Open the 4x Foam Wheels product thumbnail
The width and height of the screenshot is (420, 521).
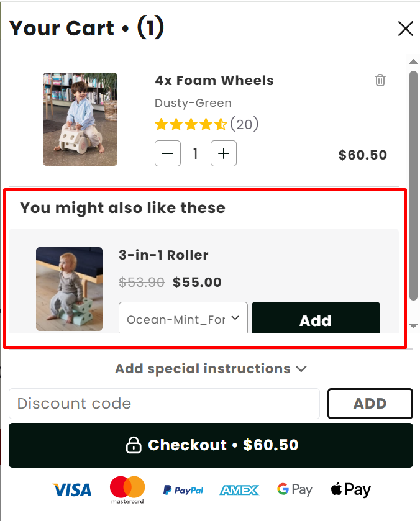coord(80,119)
